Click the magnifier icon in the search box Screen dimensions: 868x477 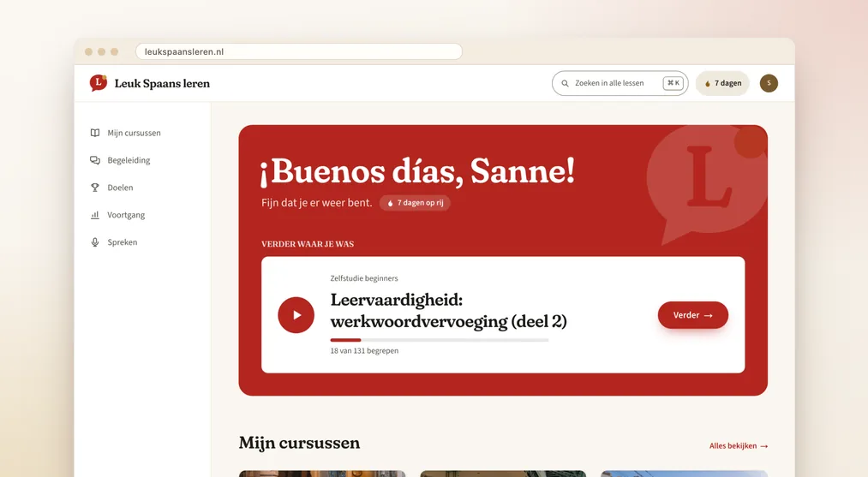[565, 83]
